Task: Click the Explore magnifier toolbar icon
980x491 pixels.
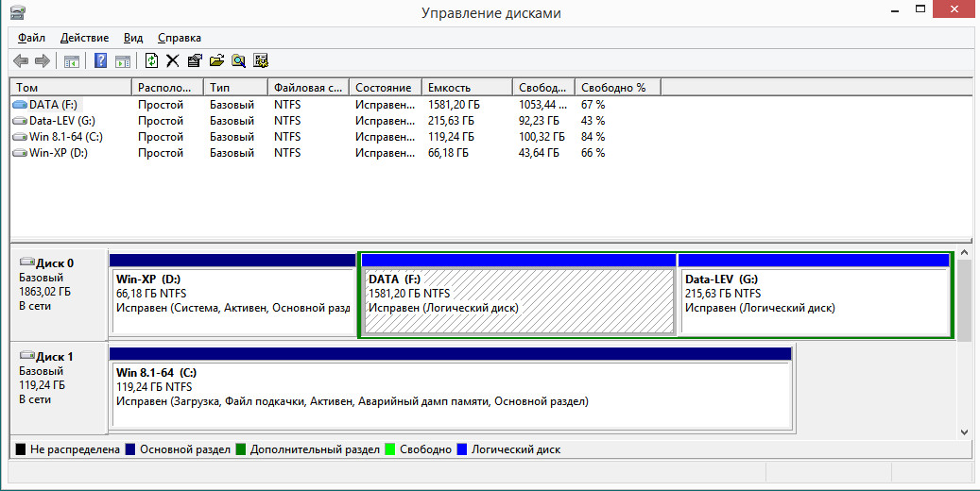Action: point(238,60)
